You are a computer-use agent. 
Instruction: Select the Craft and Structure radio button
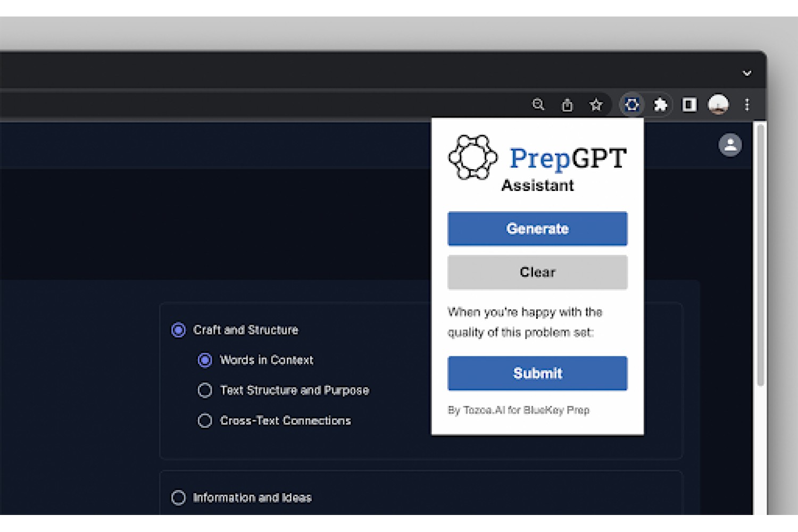tap(179, 330)
